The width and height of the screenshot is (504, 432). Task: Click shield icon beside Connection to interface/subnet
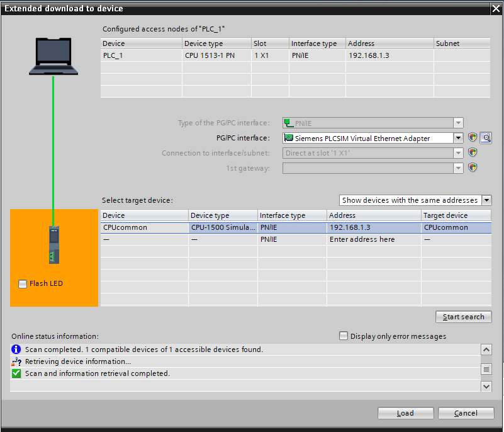pyautogui.click(x=472, y=152)
